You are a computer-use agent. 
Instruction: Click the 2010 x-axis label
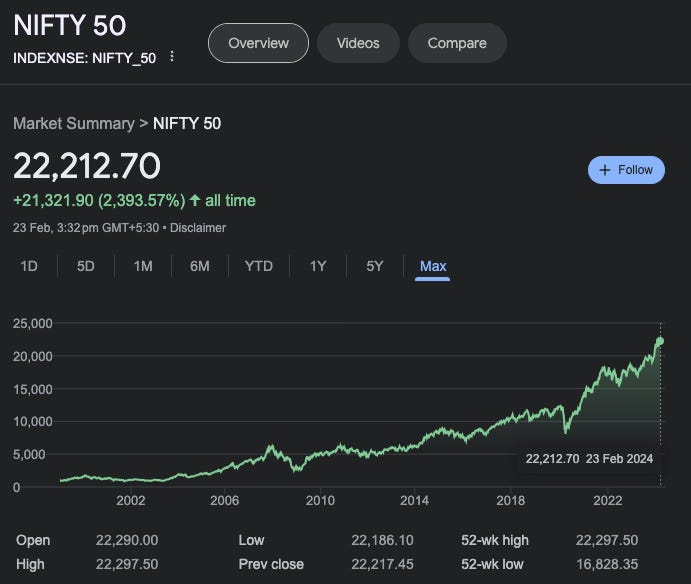tap(320, 501)
